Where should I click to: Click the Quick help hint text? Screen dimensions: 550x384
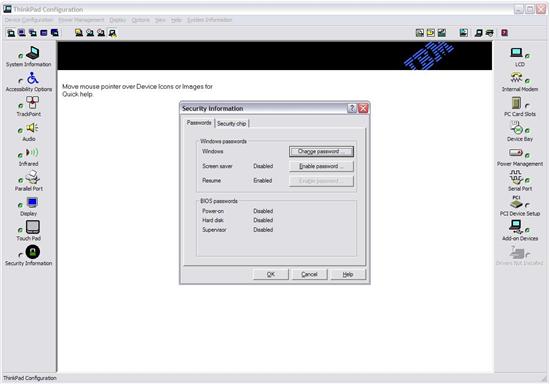pos(138,90)
